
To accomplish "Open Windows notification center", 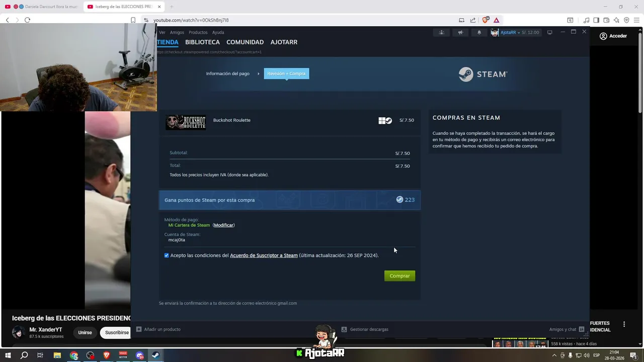I will pyautogui.click(x=633, y=355).
